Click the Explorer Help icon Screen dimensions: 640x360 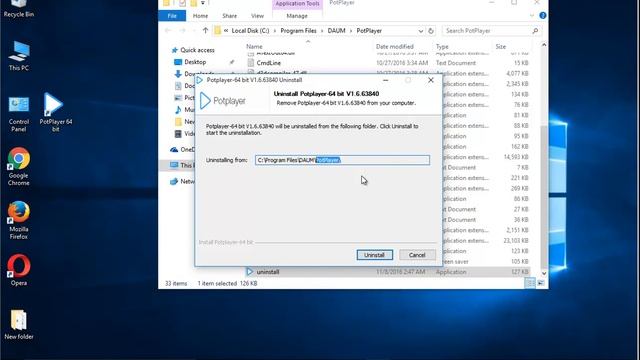542,16
